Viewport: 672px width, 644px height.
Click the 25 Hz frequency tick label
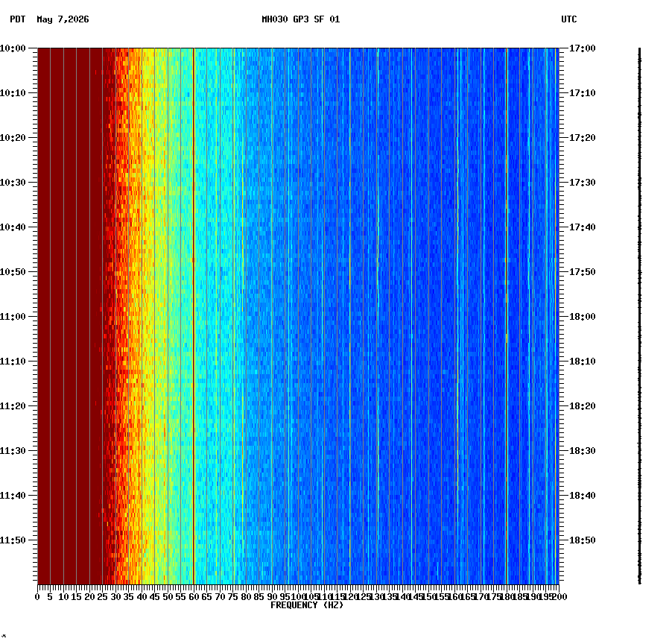103,597
